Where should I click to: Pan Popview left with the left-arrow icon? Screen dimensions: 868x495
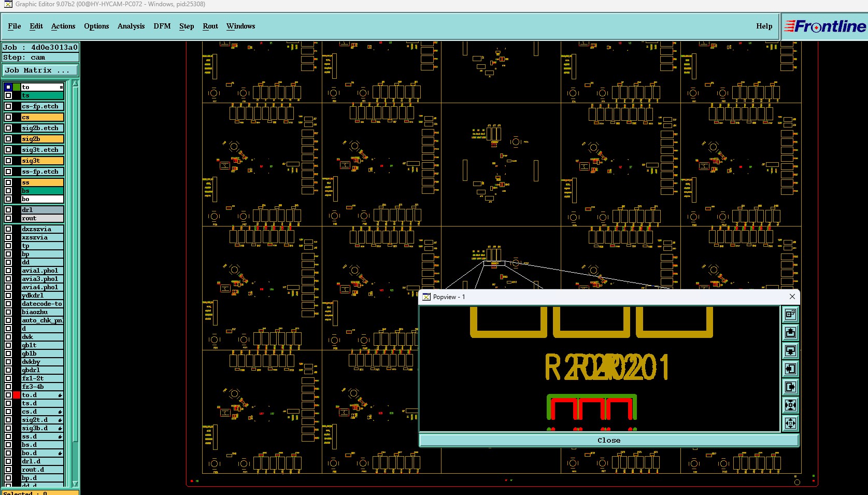pyautogui.click(x=790, y=369)
